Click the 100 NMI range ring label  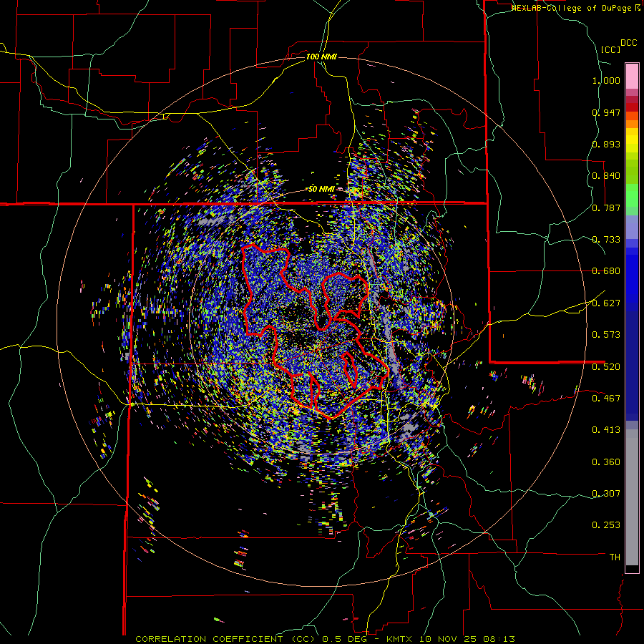click(321, 57)
